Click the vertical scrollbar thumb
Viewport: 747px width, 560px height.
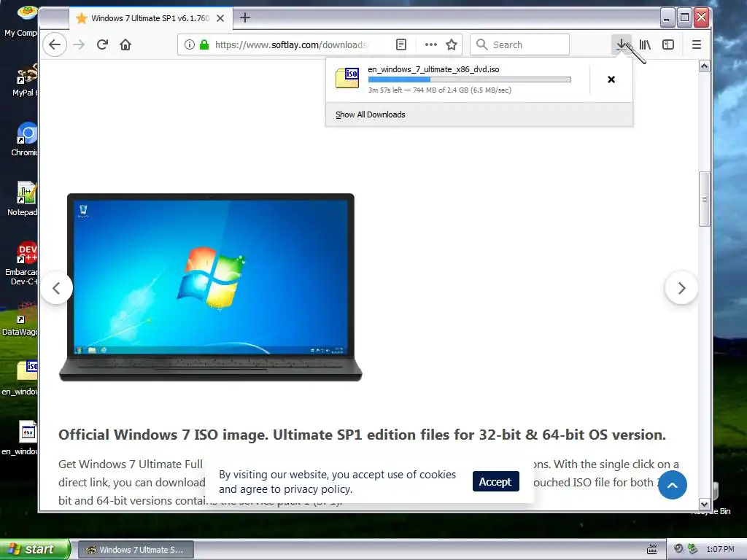705,199
